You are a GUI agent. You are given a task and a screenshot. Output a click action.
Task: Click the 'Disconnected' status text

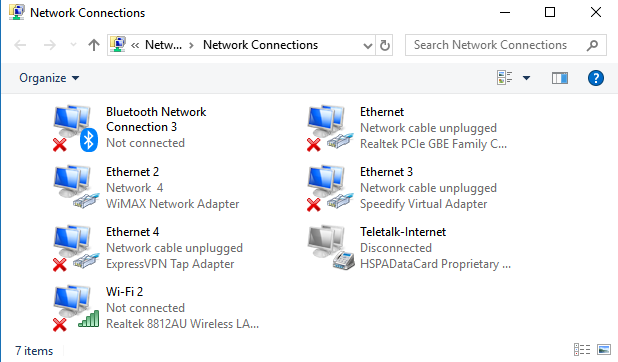pos(396,248)
